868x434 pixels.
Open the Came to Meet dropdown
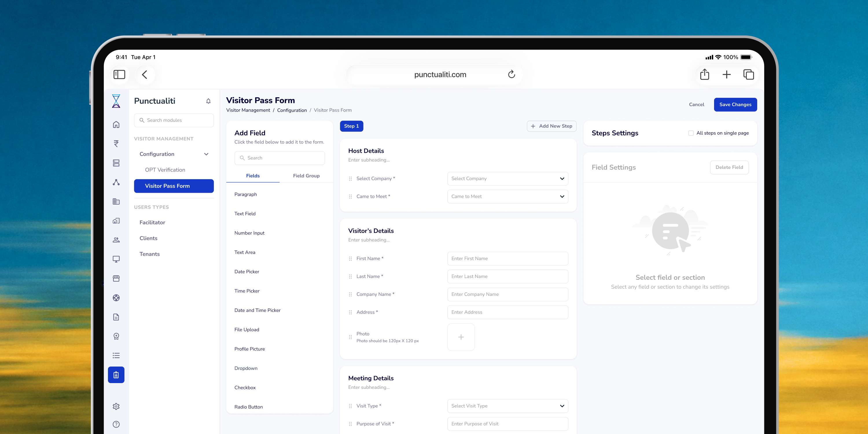tap(507, 196)
